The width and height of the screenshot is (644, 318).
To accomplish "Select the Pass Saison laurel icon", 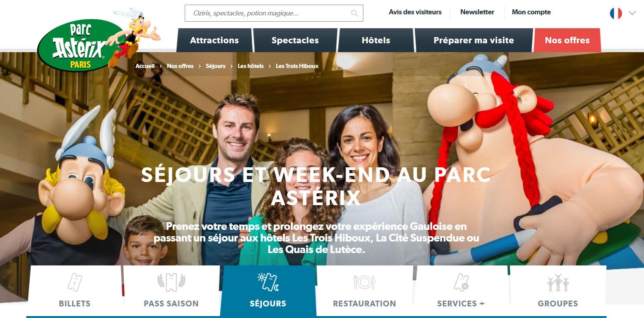I will (171, 282).
